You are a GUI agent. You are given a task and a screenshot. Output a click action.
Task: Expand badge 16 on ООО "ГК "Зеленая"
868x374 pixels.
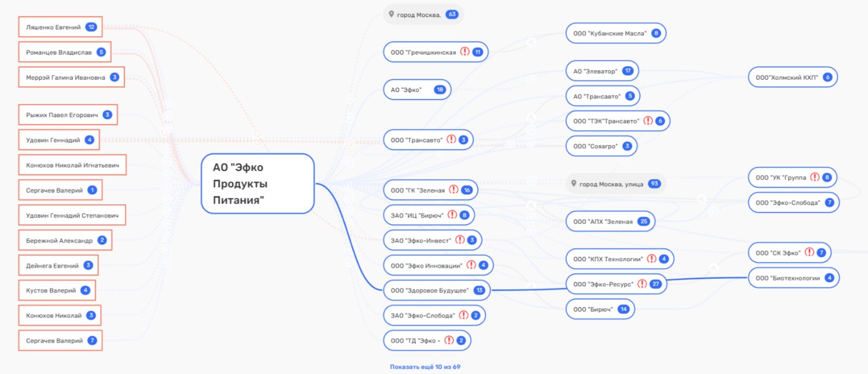(467, 190)
